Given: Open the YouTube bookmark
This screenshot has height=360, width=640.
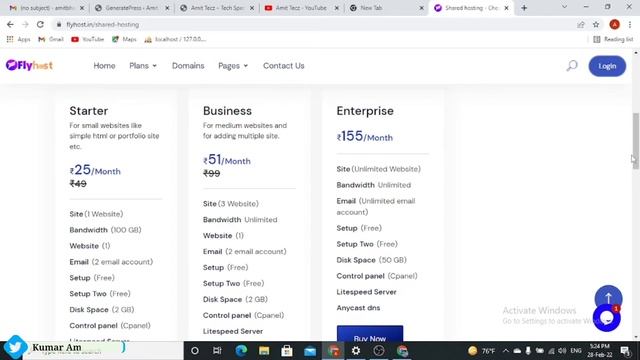Looking at the screenshot, I should pyautogui.click(x=87, y=39).
